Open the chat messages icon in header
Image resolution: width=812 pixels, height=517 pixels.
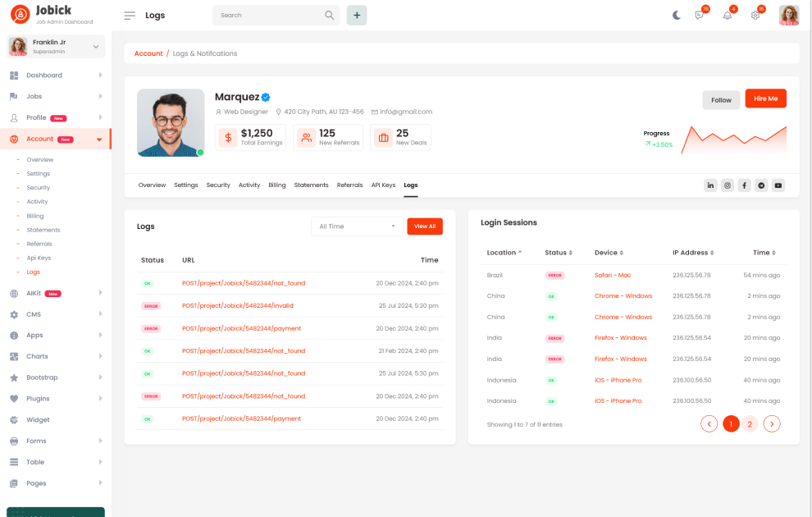coord(700,16)
